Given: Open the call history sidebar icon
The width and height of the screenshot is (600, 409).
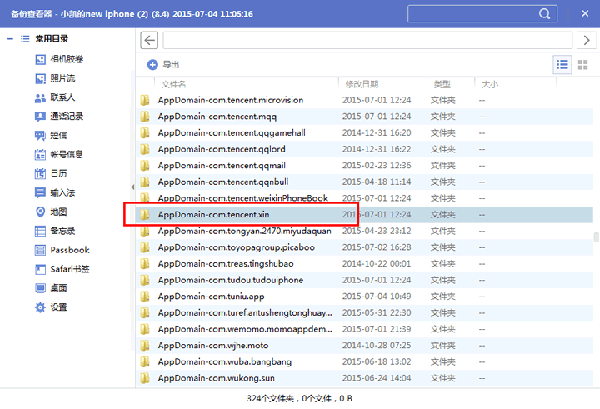Looking at the screenshot, I should pos(40,116).
